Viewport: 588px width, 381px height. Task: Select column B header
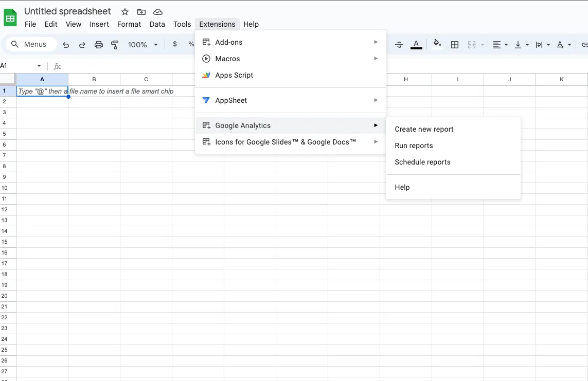pyautogui.click(x=94, y=79)
